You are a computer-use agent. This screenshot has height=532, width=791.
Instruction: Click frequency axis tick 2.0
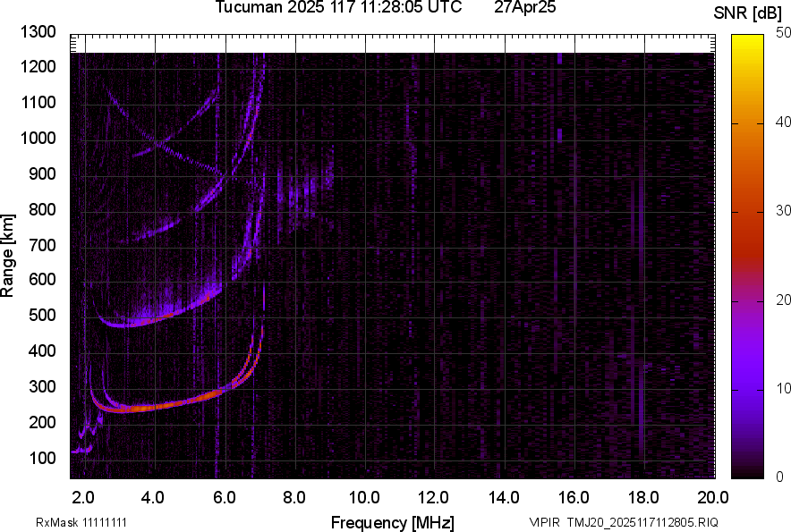(x=83, y=498)
